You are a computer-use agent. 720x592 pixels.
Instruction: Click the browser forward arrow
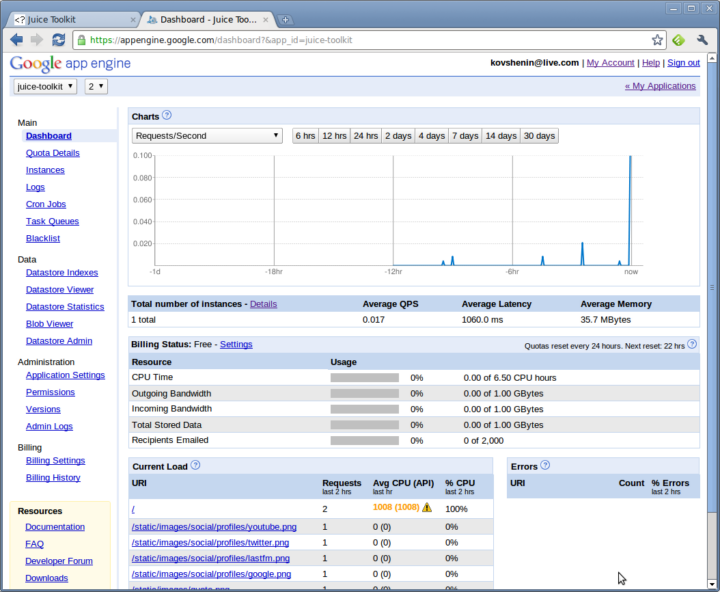[37, 40]
